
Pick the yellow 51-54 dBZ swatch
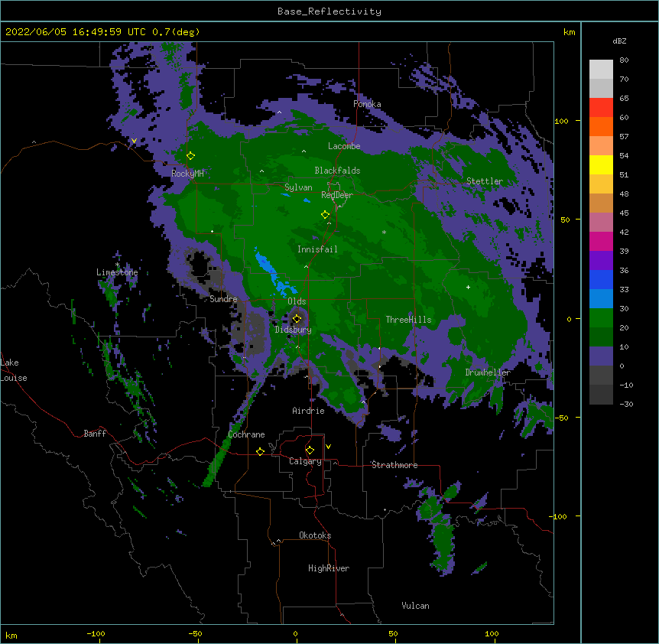(x=601, y=164)
